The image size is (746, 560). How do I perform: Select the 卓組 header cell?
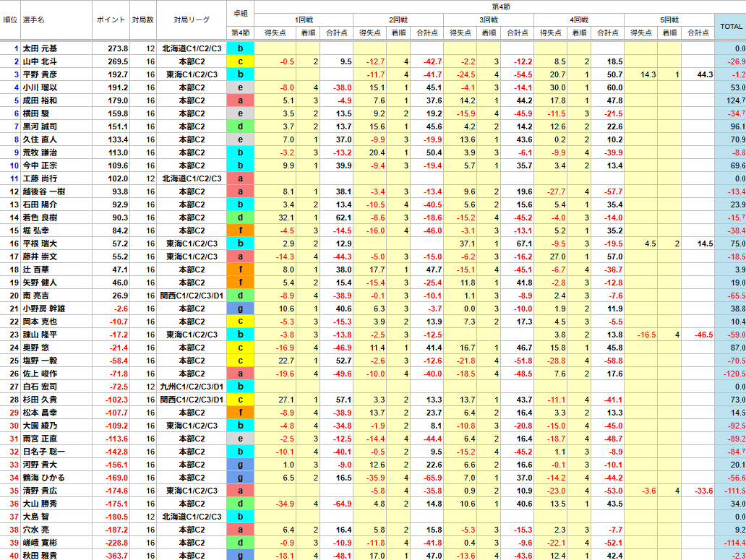[240, 13]
